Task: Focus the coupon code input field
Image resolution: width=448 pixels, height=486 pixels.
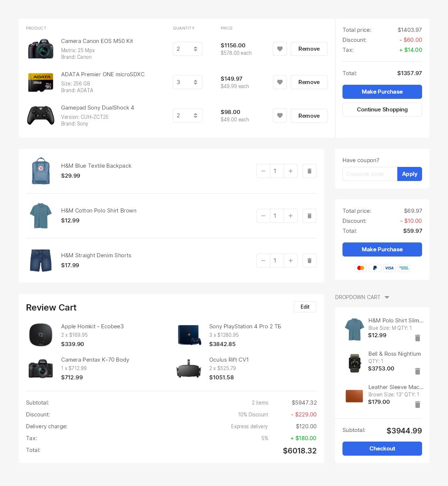Action: click(x=370, y=174)
